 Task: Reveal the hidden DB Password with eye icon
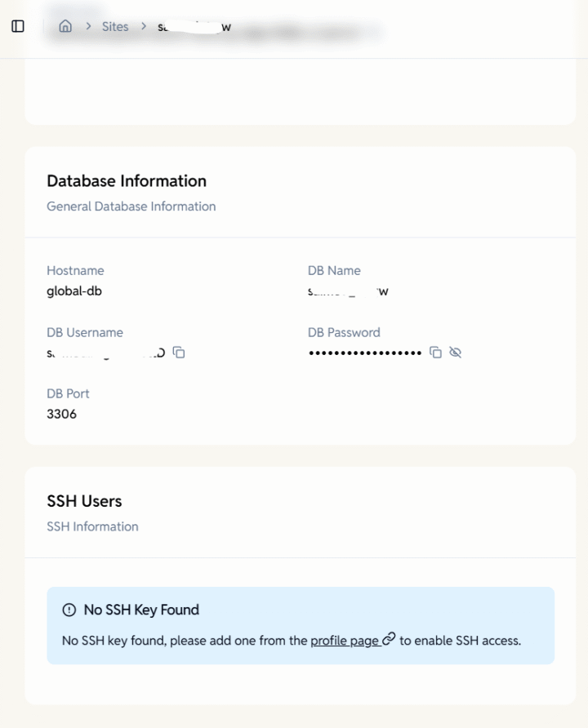click(x=456, y=353)
